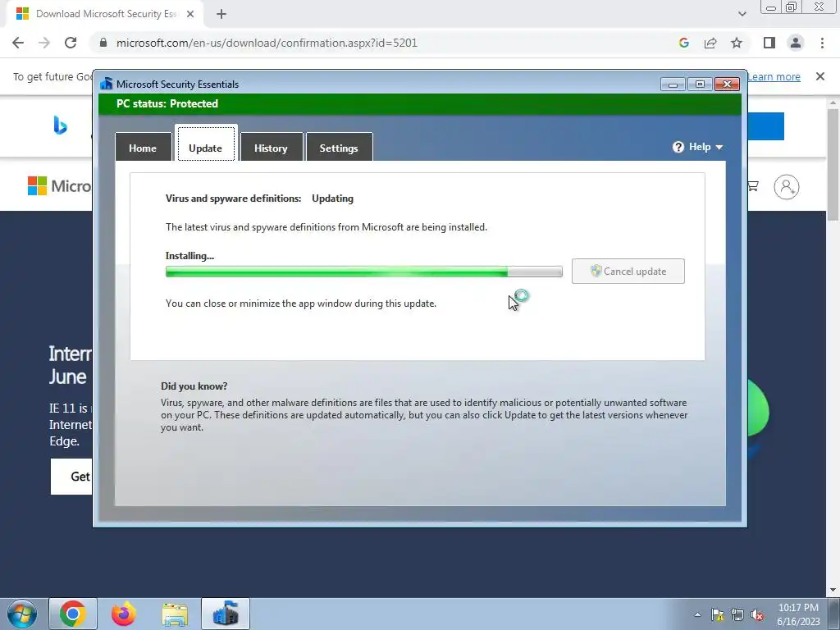The image size is (840, 630).
Task: Open Windows Explorer from the taskbar
Action: tap(175, 615)
